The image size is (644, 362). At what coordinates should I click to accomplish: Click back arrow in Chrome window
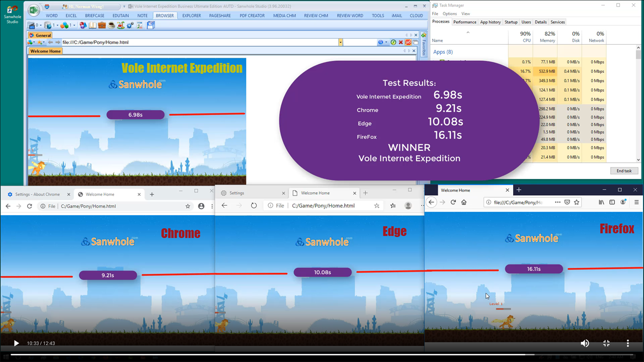point(8,206)
